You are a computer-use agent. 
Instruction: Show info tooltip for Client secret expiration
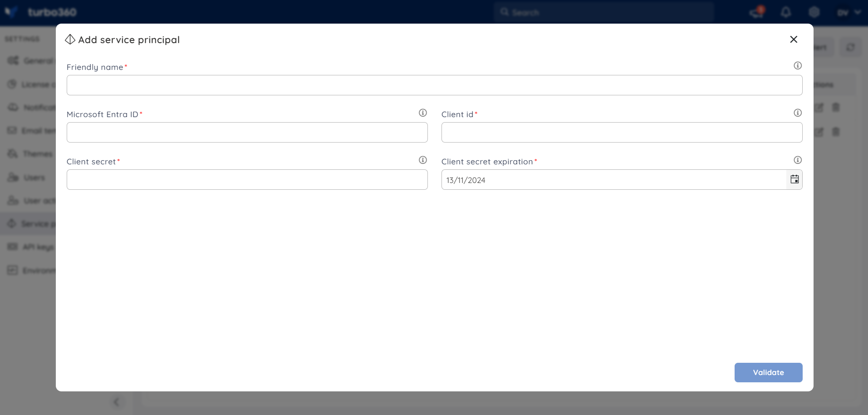coord(797,160)
